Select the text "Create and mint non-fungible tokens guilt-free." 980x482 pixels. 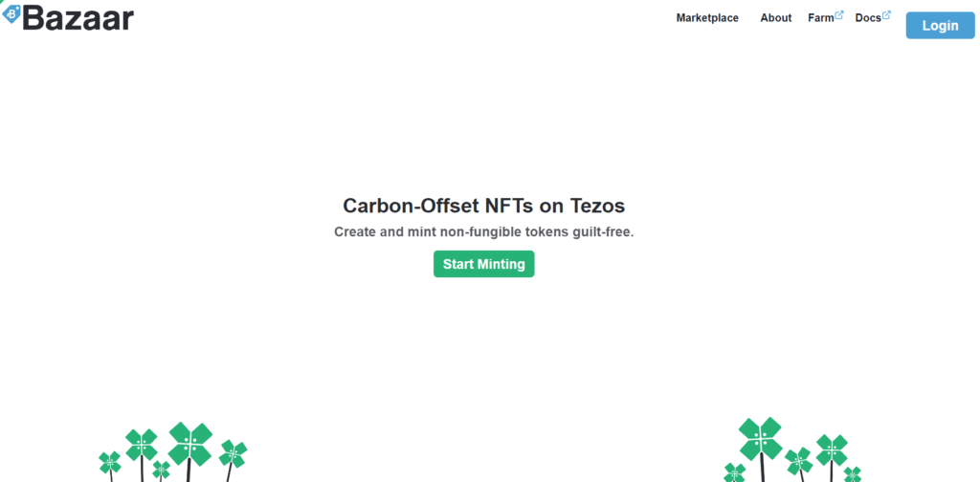point(483,232)
